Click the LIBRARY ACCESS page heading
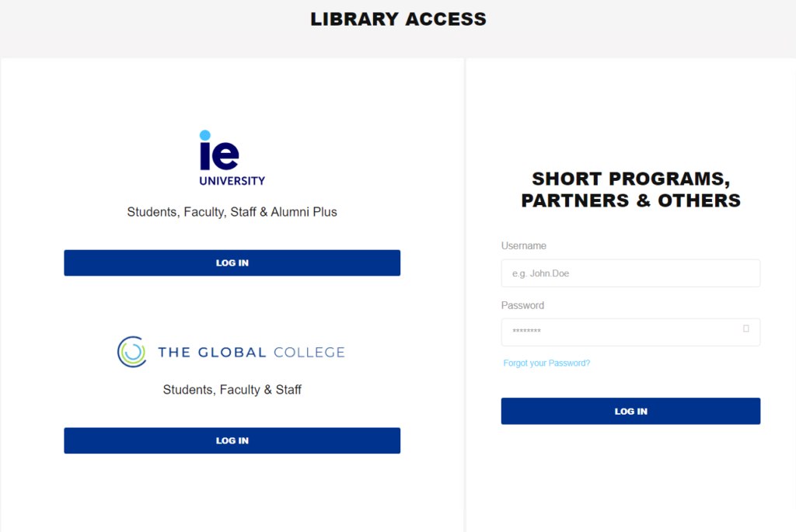 pos(399,19)
